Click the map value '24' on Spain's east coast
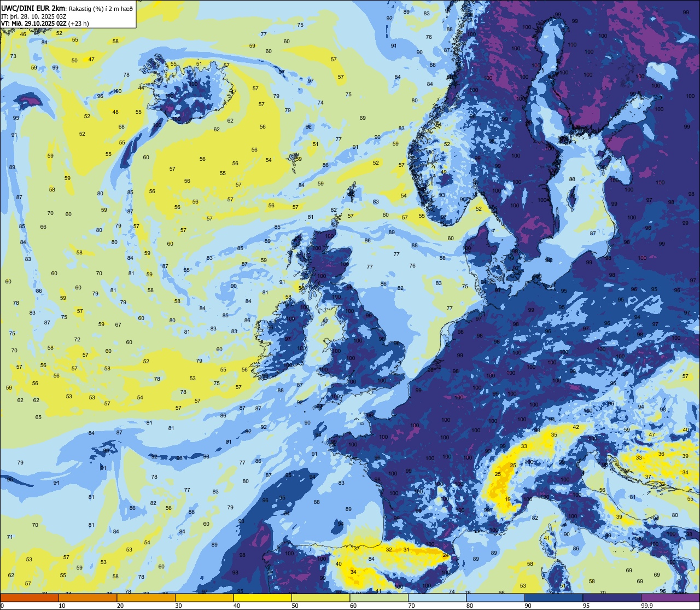This screenshot has width=700, height=610. (446, 556)
